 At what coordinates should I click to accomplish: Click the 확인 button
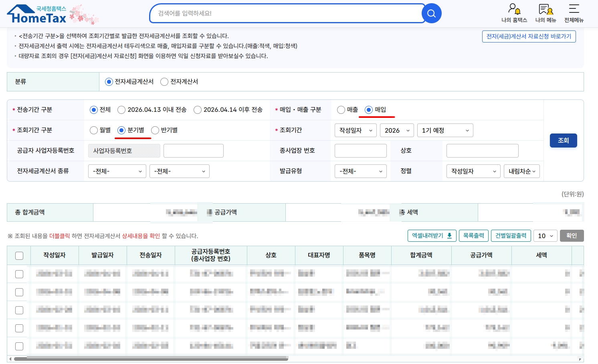572,236
